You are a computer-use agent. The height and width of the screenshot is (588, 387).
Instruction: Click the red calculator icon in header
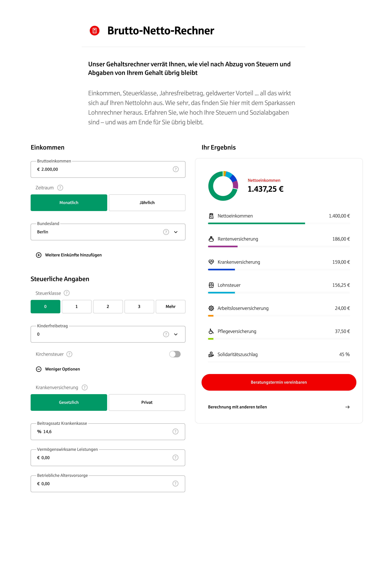click(94, 31)
